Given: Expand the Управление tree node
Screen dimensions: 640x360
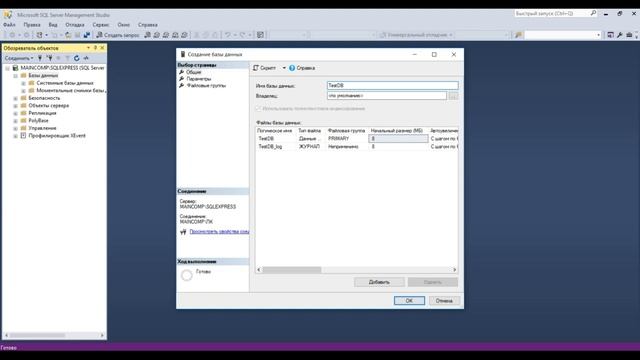Looking at the screenshot, I should pyautogui.click(x=16, y=128).
